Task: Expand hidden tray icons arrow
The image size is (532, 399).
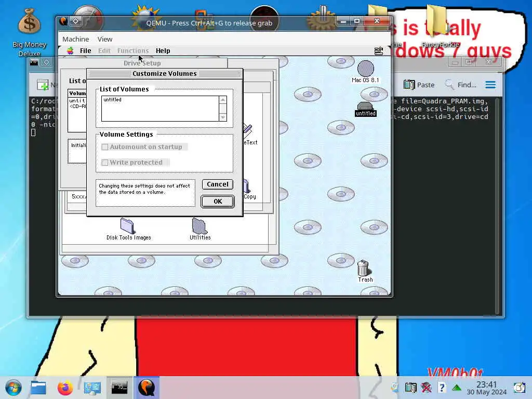Action: pyautogui.click(x=457, y=388)
